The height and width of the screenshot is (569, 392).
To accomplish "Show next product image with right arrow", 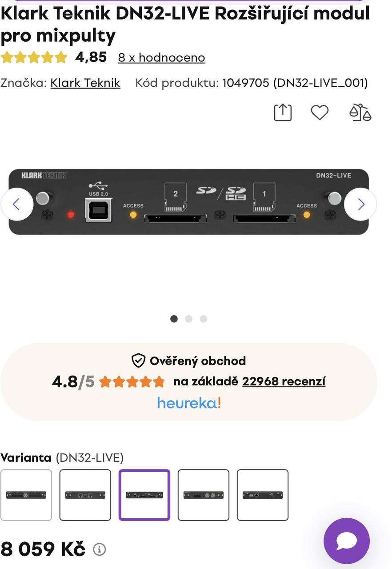I will [x=360, y=204].
